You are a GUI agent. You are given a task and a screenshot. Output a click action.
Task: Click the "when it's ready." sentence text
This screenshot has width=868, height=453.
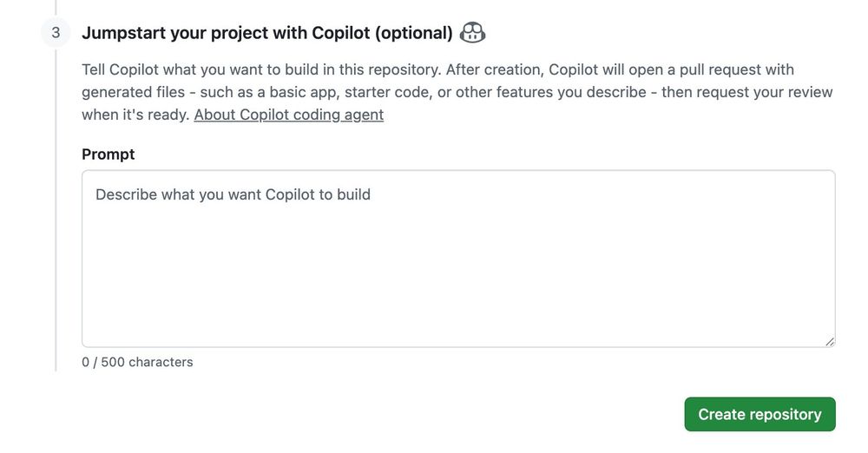coord(135,115)
